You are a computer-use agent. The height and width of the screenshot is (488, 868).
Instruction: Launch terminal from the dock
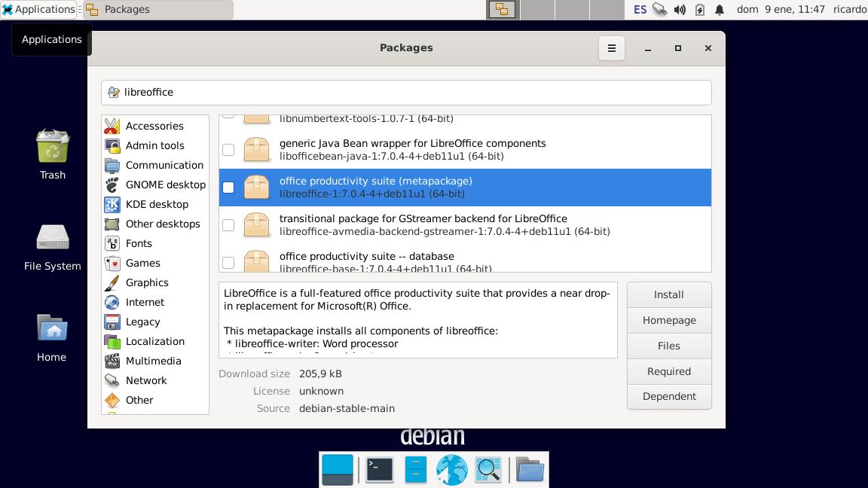pos(380,470)
